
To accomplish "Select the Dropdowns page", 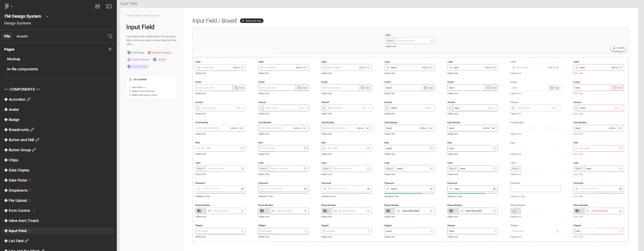I will tap(58, 190).
